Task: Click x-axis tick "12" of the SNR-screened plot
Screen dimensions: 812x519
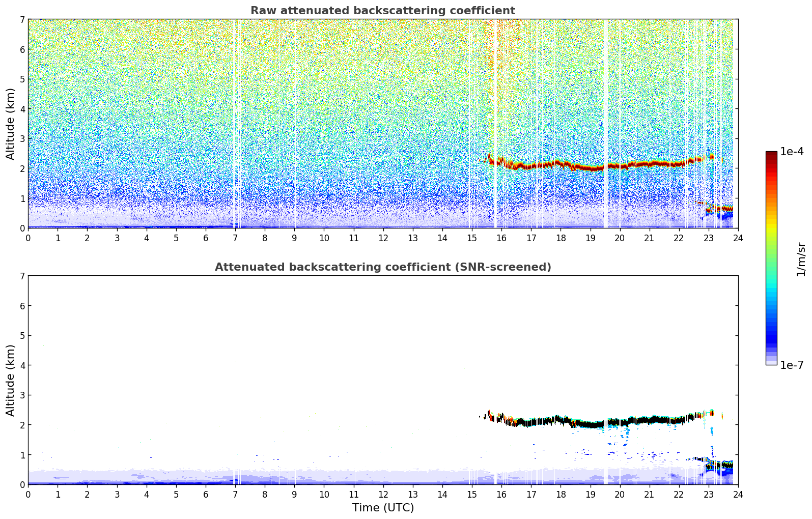Action: [x=383, y=494]
